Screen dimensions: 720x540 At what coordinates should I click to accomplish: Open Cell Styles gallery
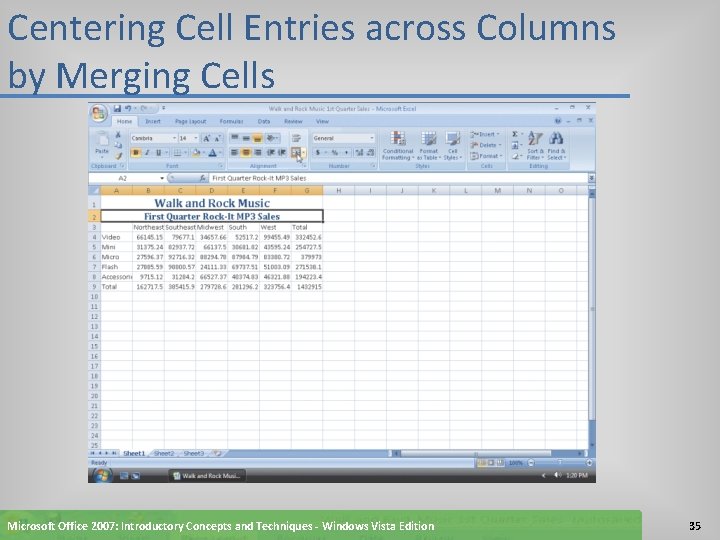pyautogui.click(x=453, y=146)
